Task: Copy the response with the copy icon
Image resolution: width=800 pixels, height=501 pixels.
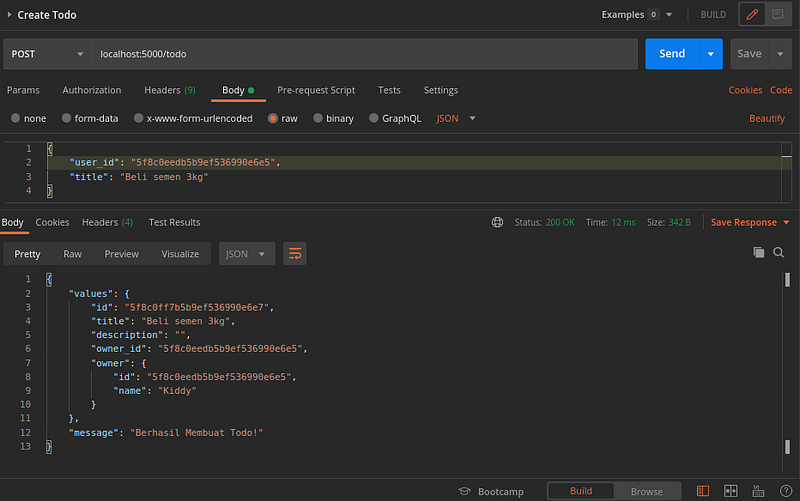Action: [x=759, y=252]
